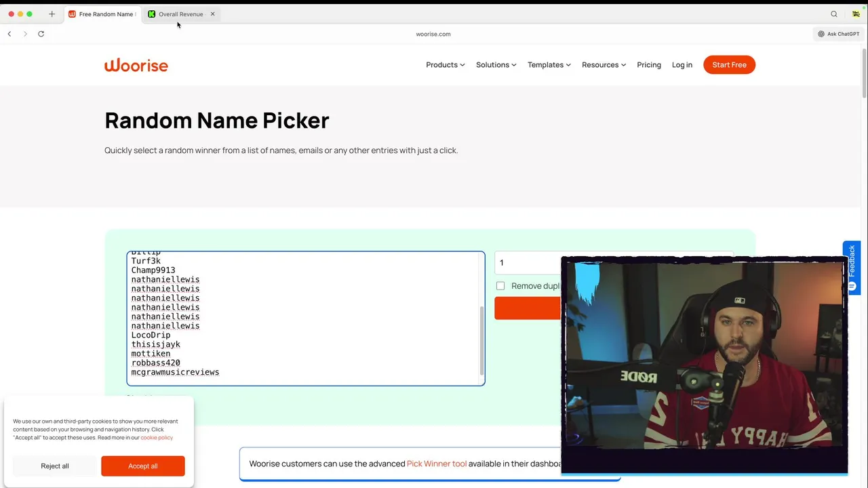The width and height of the screenshot is (868, 488).
Task: Toggle the Remove duplicates checkbox
Action: coord(500,286)
